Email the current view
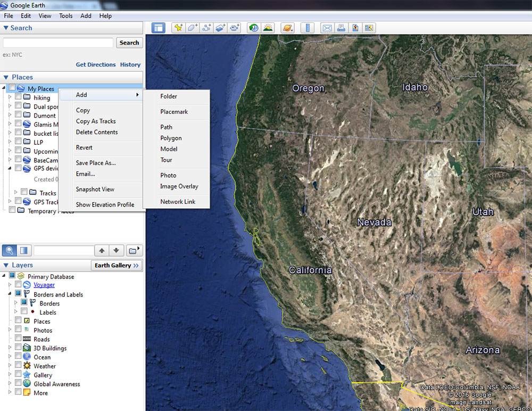 [327, 28]
